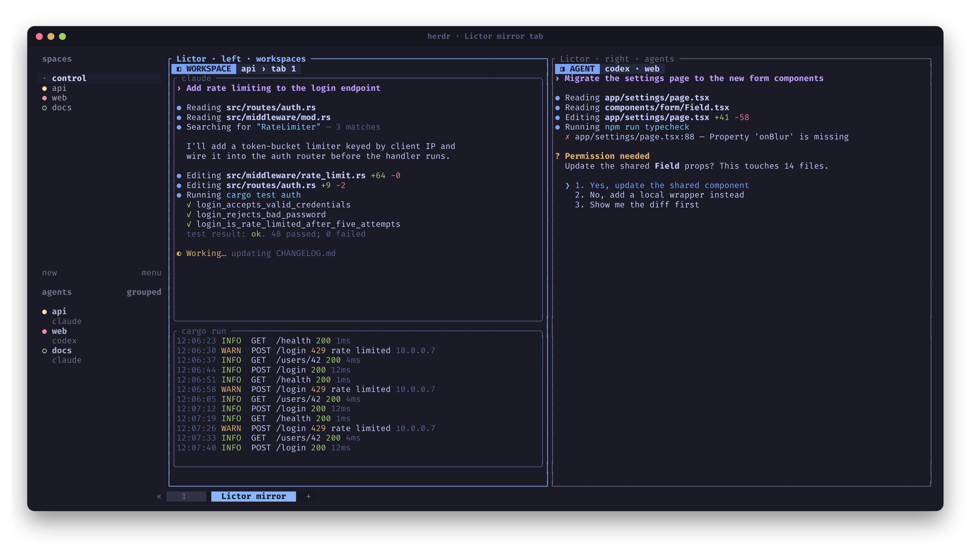Screen dimensions: 980x558
Task: Choose option 1 Yes, update the shared component
Action: click(x=661, y=185)
